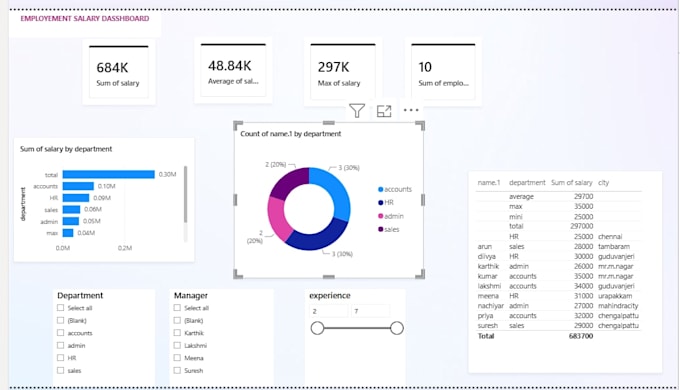
Task: Check sales in the Department slicer
Action: tap(60, 370)
